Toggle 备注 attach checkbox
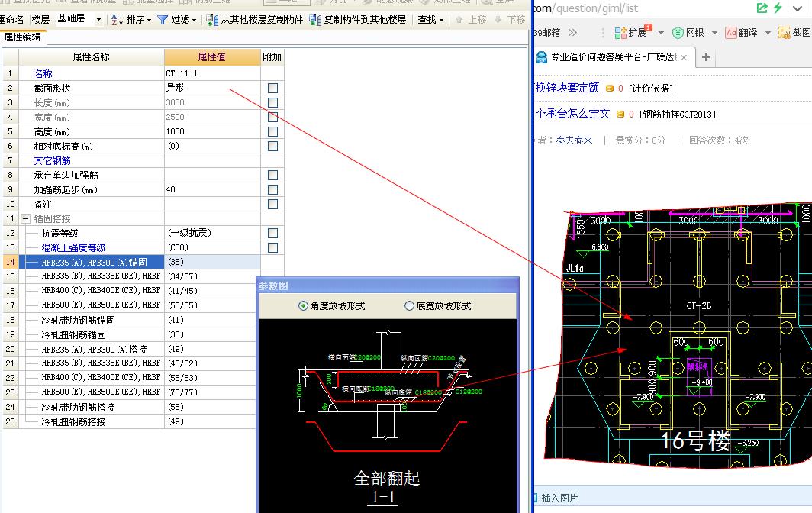Screen dimensions: 812x513 tap(272, 204)
